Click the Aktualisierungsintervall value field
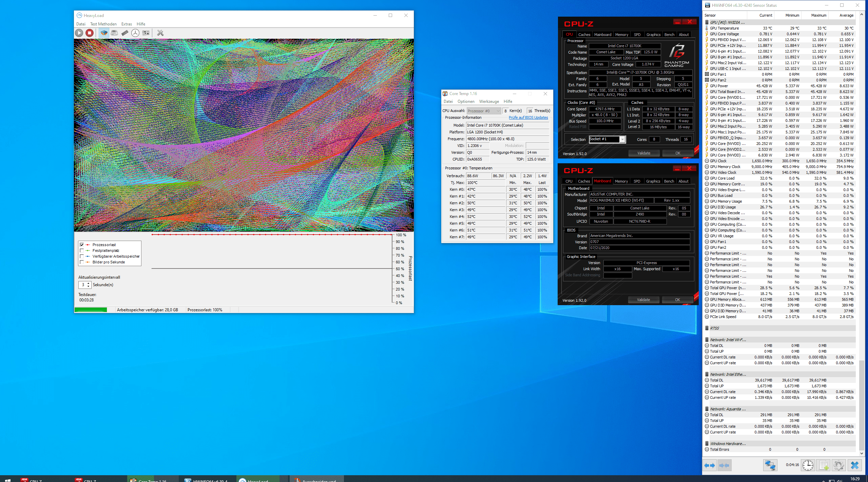 (82, 285)
